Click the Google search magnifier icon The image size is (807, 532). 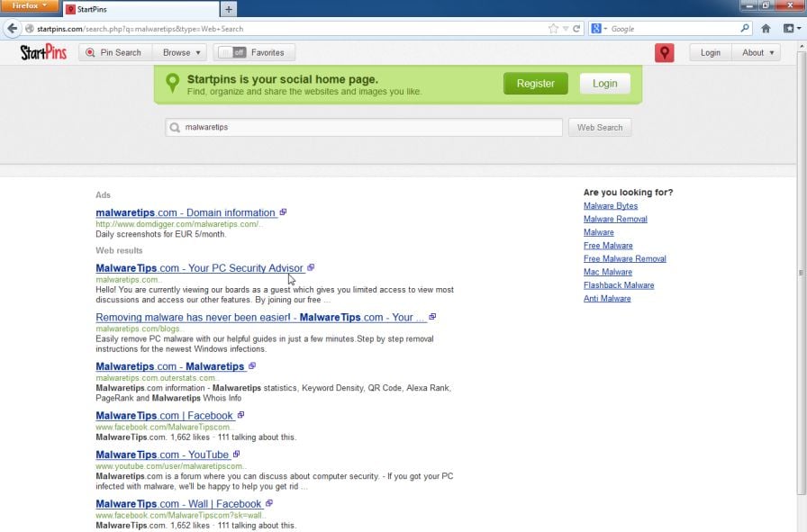(x=745, y=28)
